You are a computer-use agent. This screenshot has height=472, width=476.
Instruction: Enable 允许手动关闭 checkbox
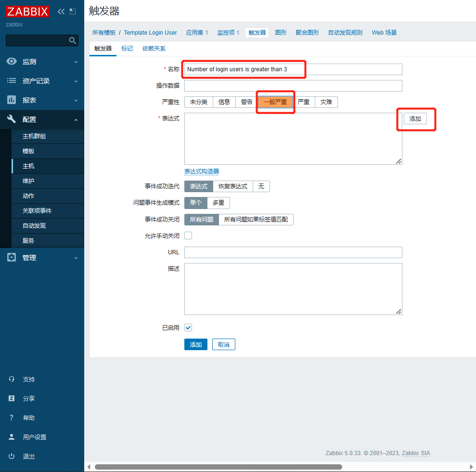(x=188, y=236)
